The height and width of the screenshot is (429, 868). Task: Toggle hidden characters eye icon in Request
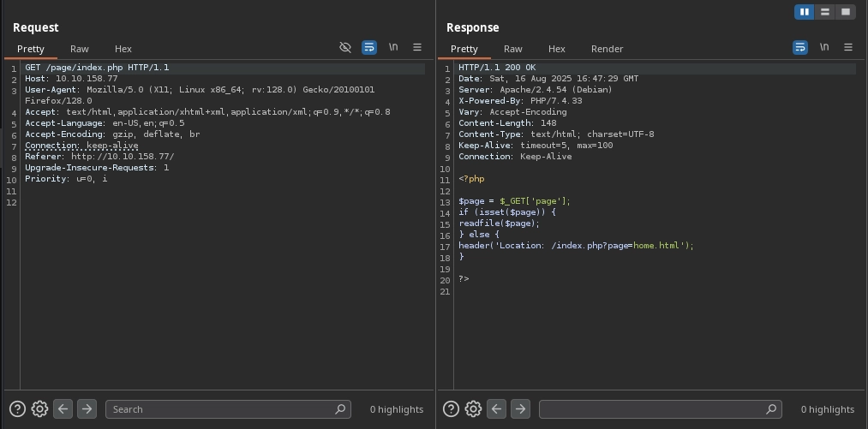coord(345,48)
